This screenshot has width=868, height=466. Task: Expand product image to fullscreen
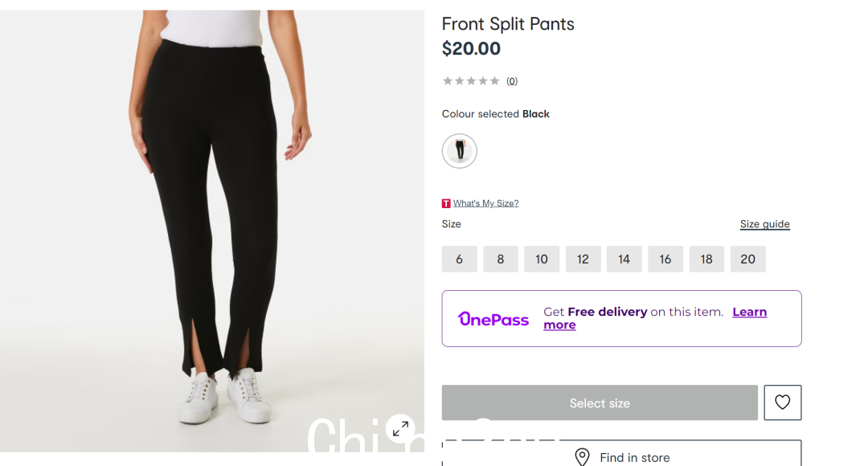pyautogui.click(x=400, y=428)
